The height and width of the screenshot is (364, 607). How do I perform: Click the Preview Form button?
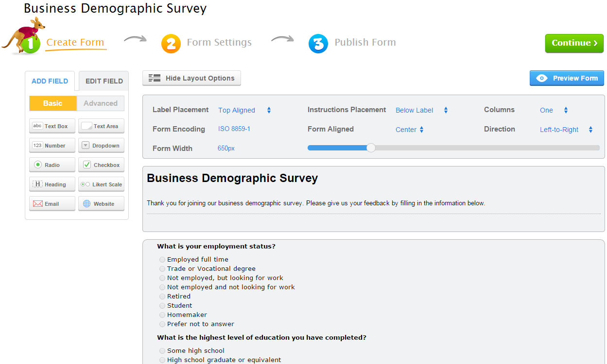pos(567,78)
